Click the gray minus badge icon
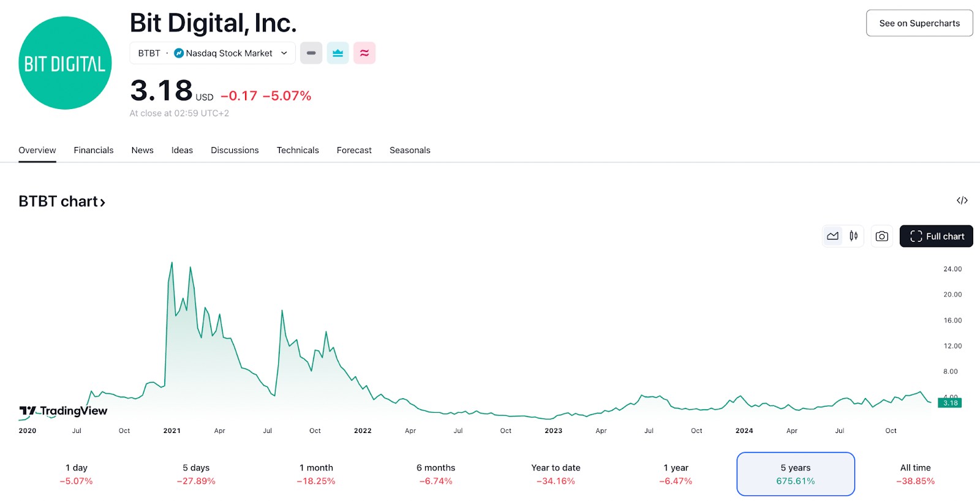980x501 pixels. (311, 53)
